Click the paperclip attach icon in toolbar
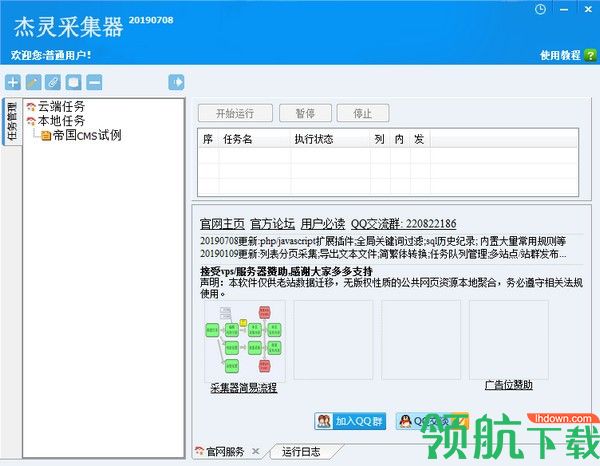 (x=53, y=82)
